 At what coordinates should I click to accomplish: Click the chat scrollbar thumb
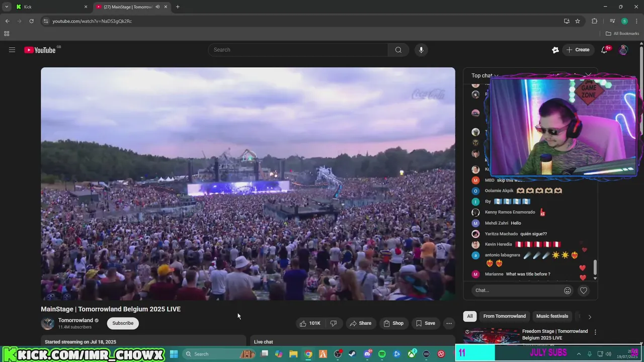click(x=595, y=267)
